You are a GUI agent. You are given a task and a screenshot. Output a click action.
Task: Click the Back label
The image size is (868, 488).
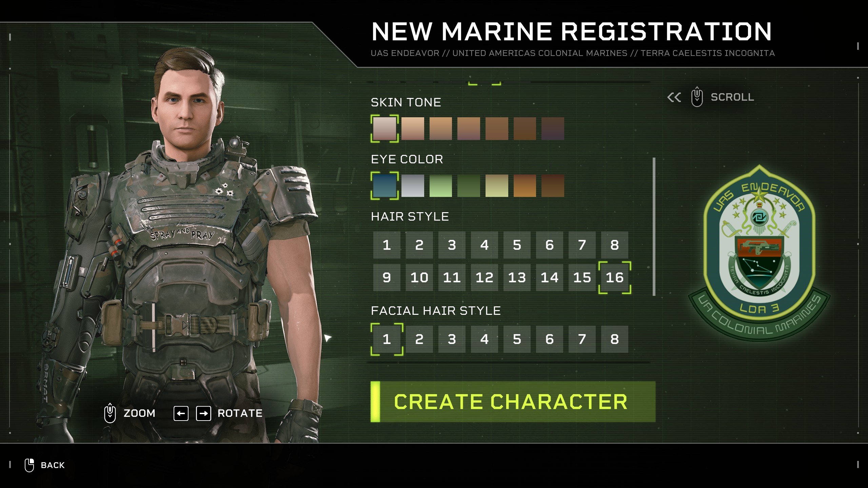click(53, 465)
